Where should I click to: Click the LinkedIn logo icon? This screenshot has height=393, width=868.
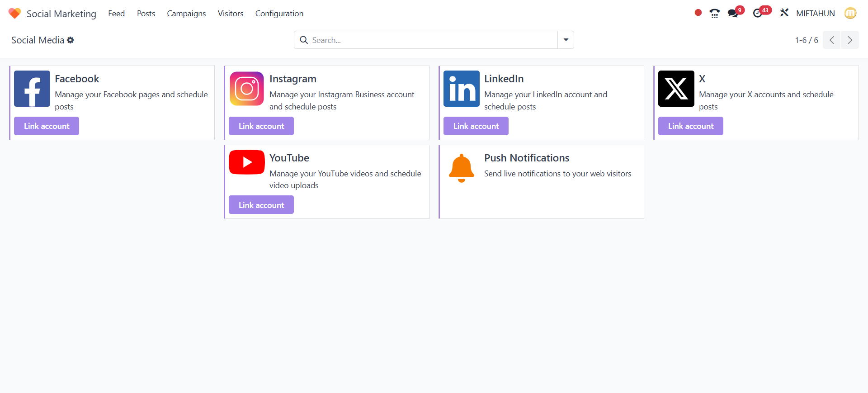462,89
